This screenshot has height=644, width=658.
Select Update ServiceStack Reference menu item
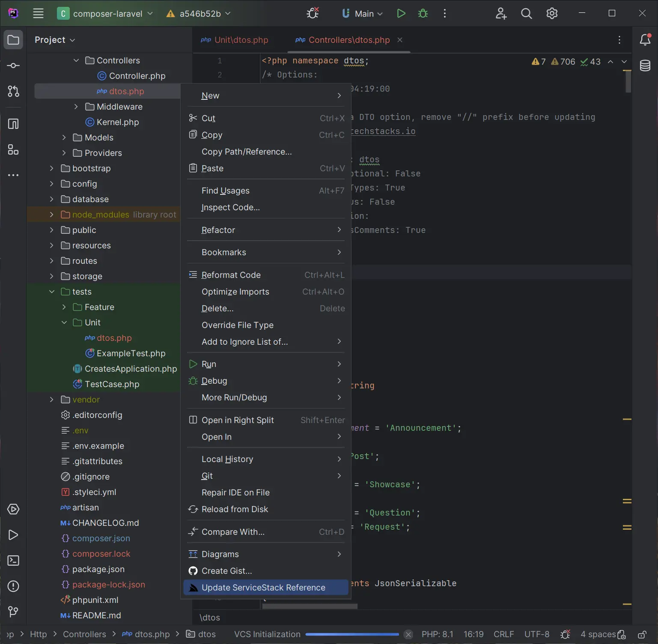pos(266,587)
